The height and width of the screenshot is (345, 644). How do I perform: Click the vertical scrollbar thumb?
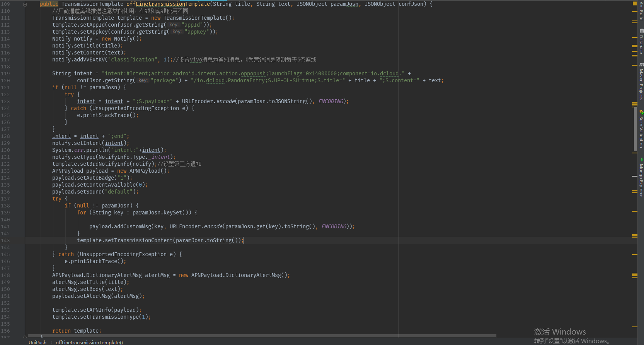pyautogui.click(x=635, y=128)
